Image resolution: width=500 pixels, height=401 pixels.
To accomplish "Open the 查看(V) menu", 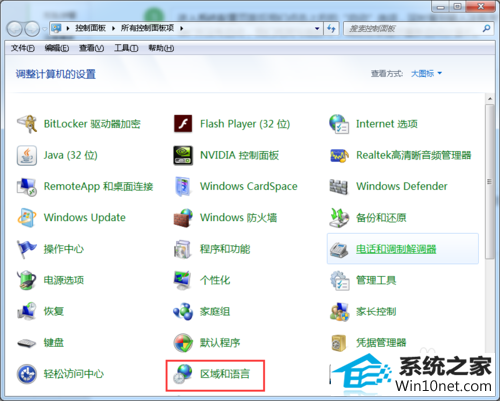I will click(91, 48).
